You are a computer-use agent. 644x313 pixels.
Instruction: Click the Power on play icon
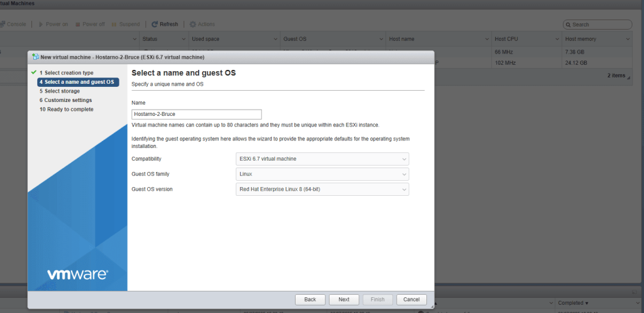[42, 25]
